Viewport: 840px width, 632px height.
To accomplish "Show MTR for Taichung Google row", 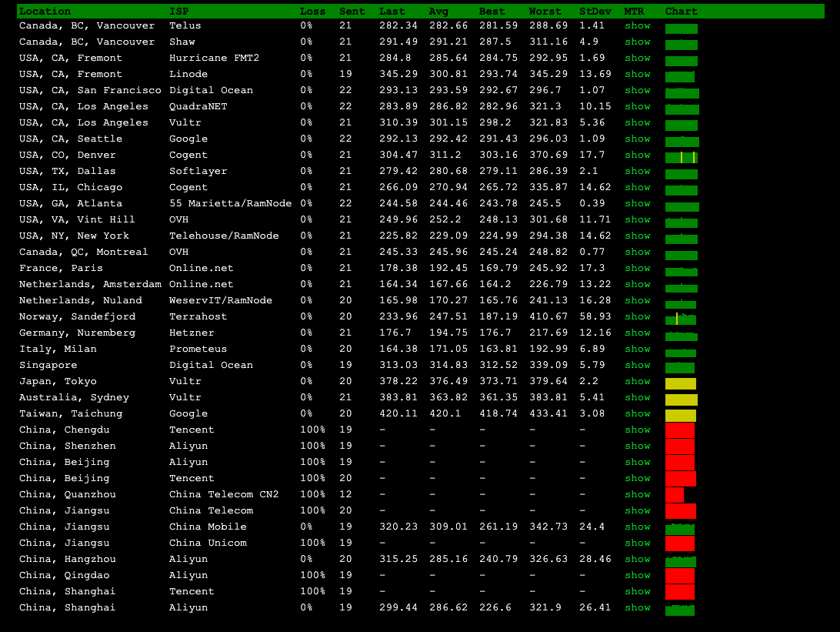I will 638,413.
